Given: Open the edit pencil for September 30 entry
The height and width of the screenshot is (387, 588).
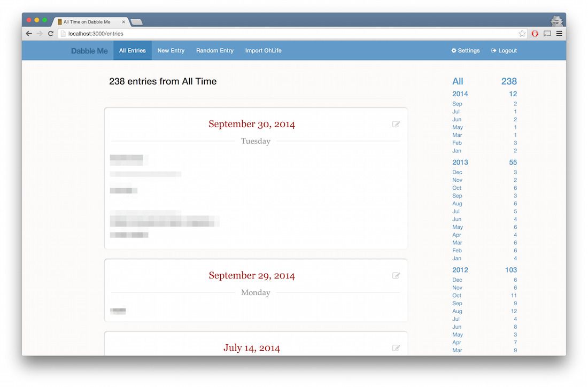Looking at the screenshot, I should tap(396, 123).
